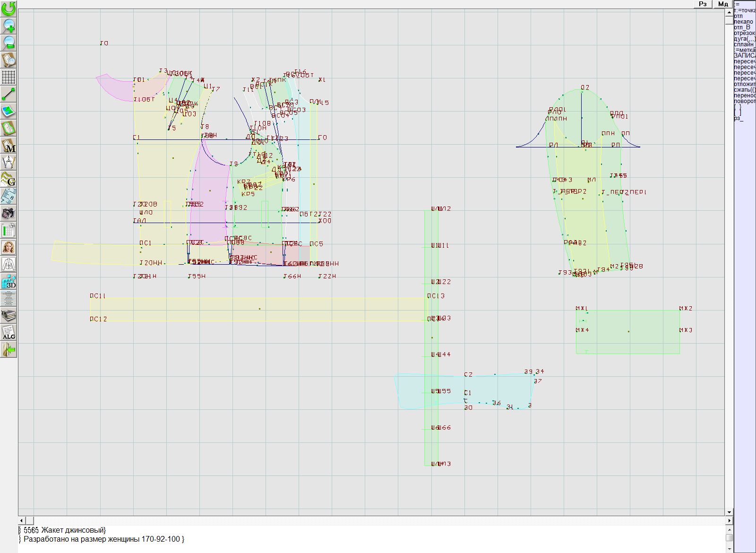Click horizontal scrollbar left arrow
This screenshot has width=756, height=553.
pyautogui.click(x=22, y=520)
